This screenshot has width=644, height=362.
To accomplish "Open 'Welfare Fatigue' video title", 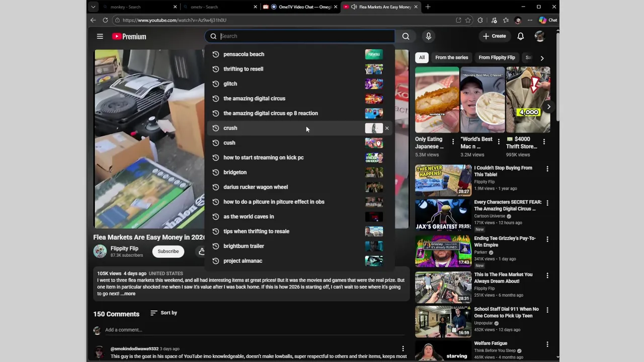I will pos(491,343).
